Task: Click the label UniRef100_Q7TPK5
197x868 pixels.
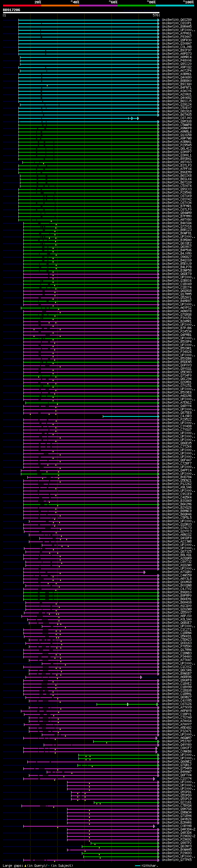Action: pyautogui.click(x=177, y=860)
